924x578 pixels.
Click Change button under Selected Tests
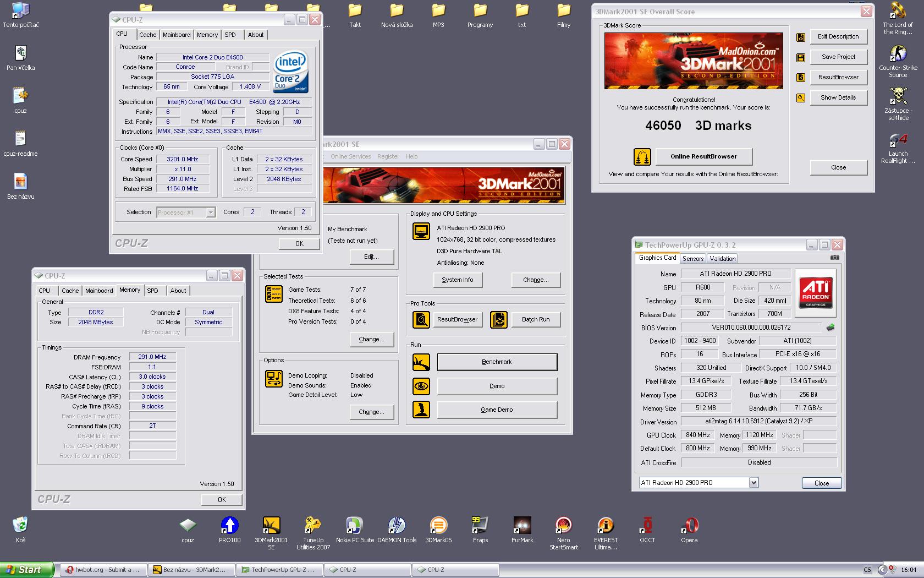tap(371, 340)
